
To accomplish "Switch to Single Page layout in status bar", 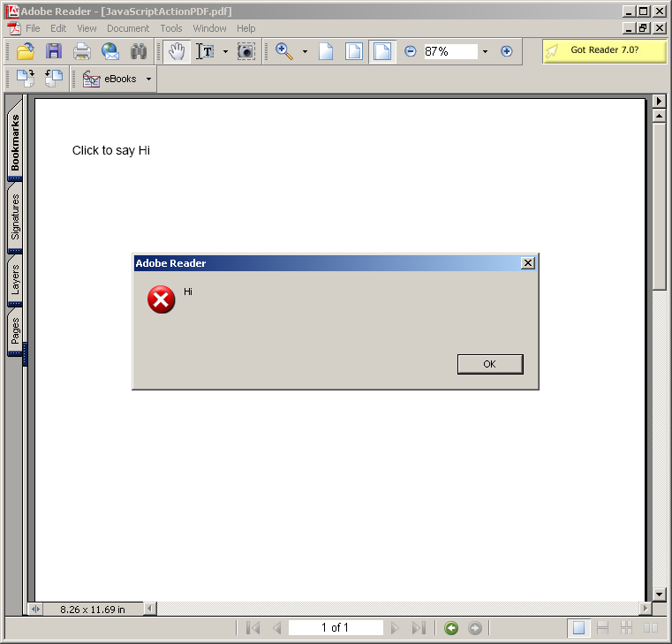I will click(579, 628).
